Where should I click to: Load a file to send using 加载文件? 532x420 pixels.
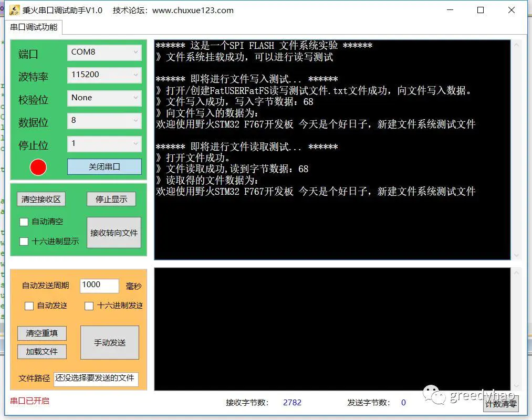41,352
